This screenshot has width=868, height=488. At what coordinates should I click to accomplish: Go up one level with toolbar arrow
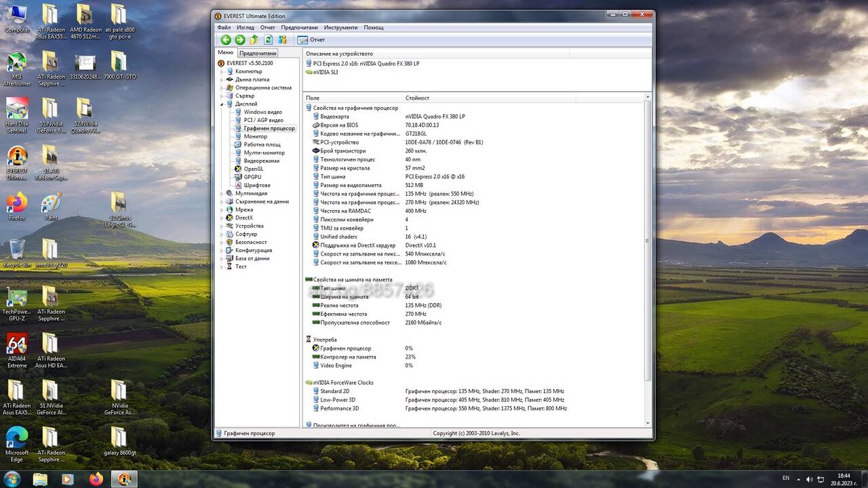254,40
